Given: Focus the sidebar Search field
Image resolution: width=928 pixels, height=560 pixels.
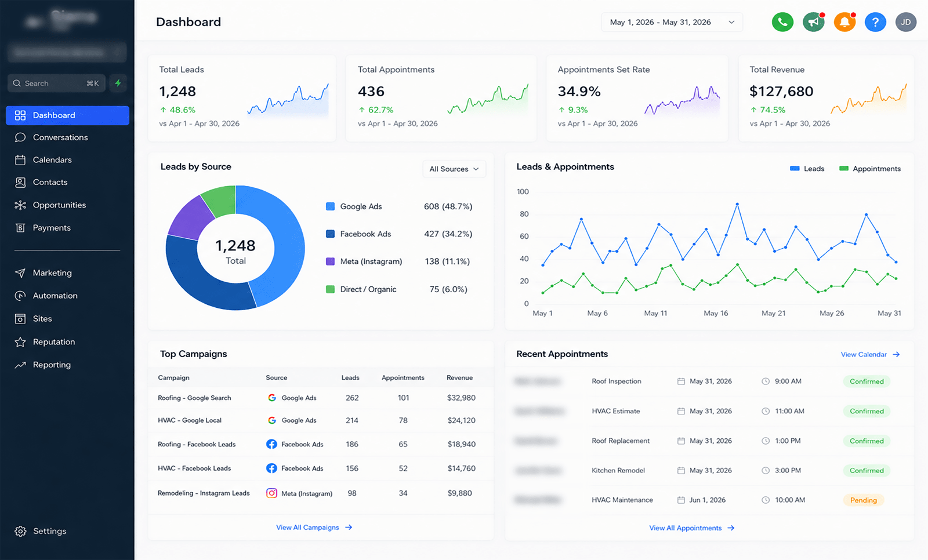Looking at the screenshot, I should click(57, 83).
